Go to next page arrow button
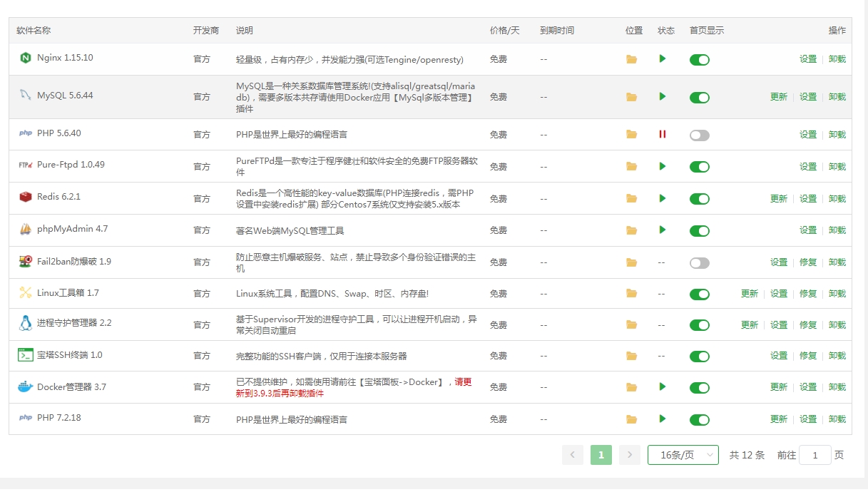This screenshot has height=497, width=868. pos(630,455)
